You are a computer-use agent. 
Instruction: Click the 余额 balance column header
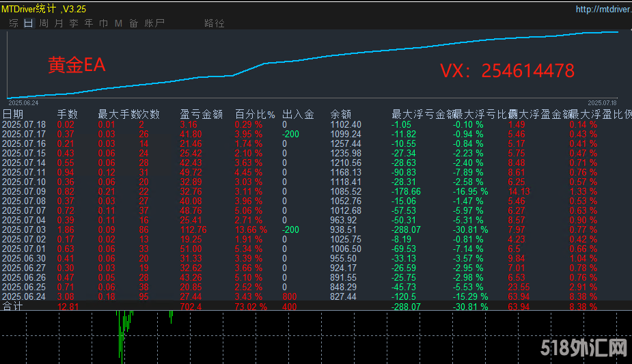click(341, 114)
